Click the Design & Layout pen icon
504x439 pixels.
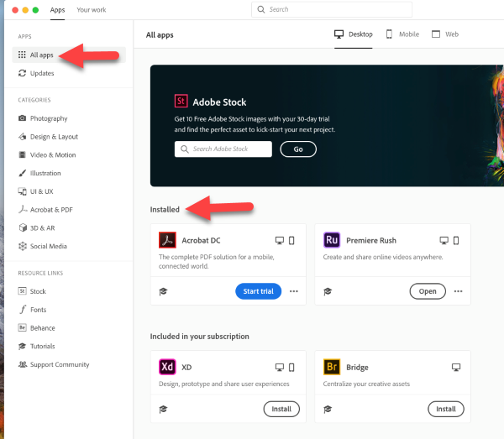tap(22, 137)
